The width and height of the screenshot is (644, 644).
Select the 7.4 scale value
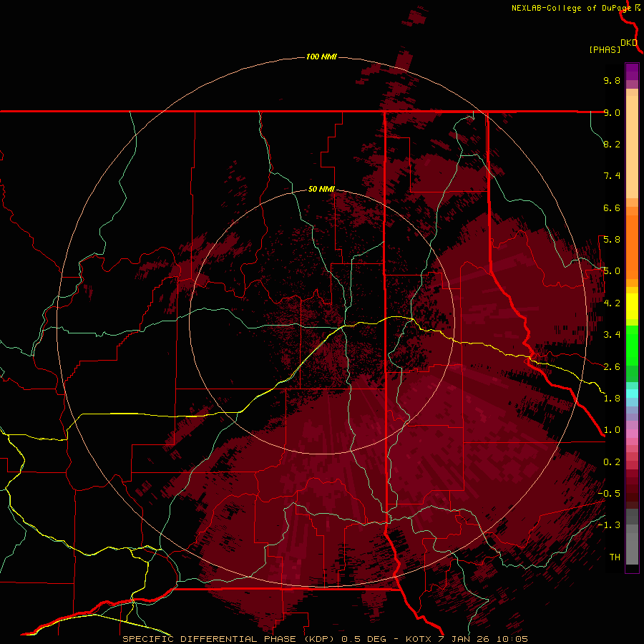pyautogui.click(x=612, y=176)
